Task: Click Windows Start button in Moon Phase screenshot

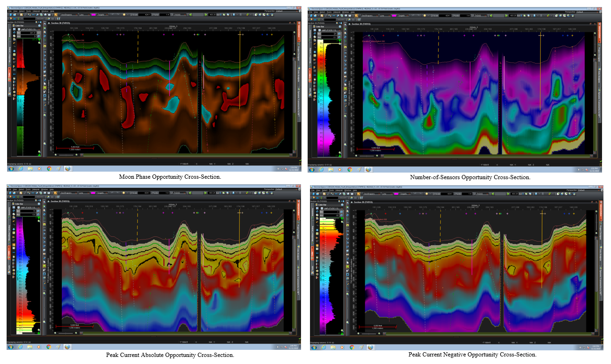Action: tap(11, 169)
